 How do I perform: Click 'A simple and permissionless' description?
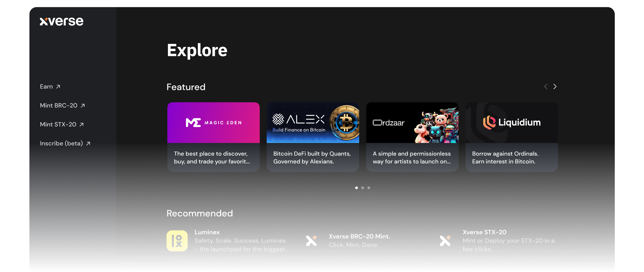point(412,158)
